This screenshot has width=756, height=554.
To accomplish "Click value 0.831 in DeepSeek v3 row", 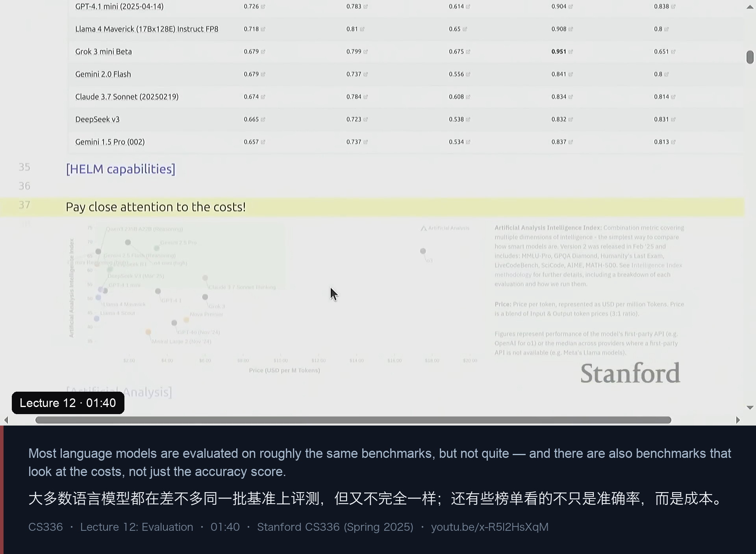I will pyautogui.click(x=661, y=119).
